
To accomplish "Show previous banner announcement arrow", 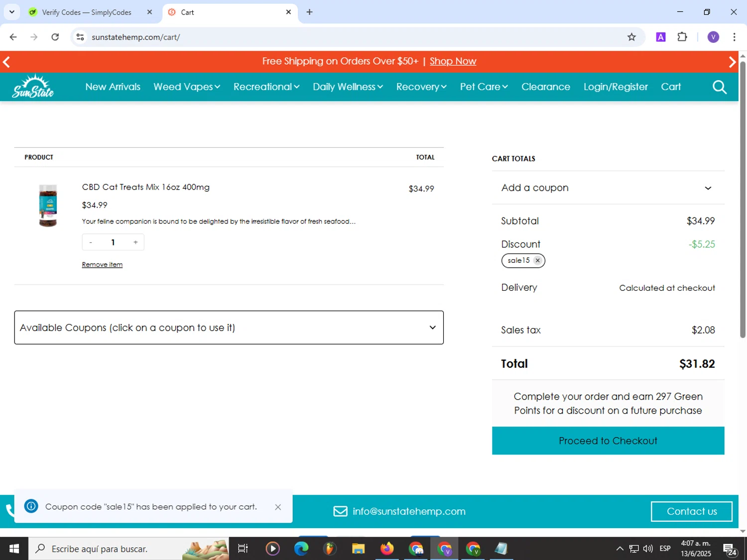I will click(6, 62).
